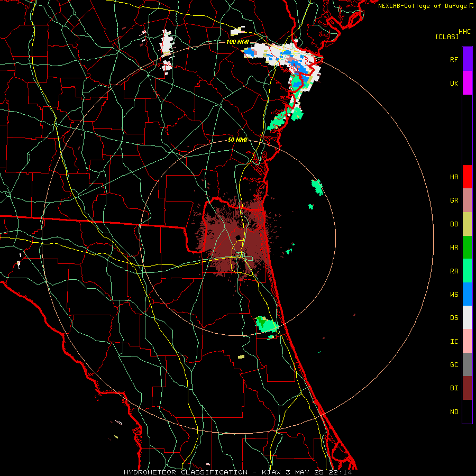Click the 'NEXLAB-College of DuPage' credit text

tap(423, 6)
